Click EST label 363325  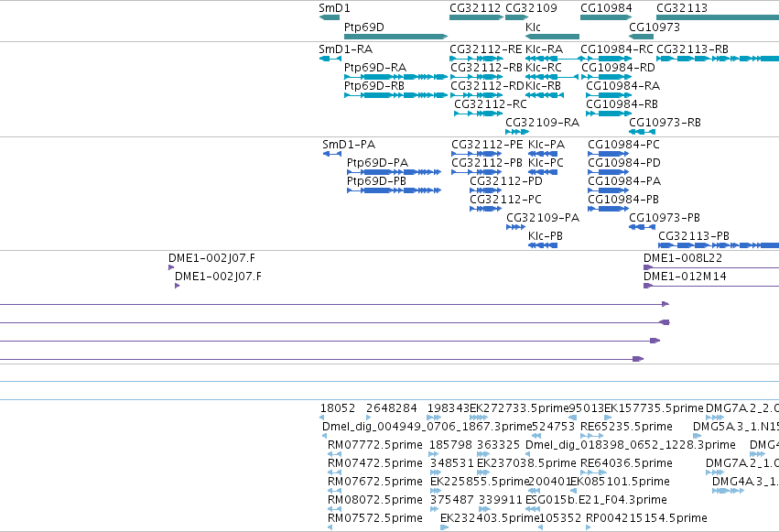pos(498,445)
